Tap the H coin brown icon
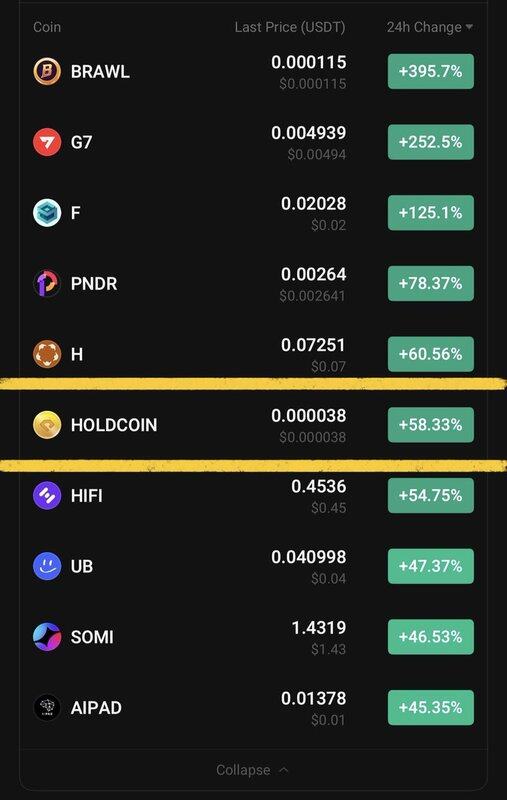The height and width of the screenshot is (800, 507). click(x=47, y=354)
